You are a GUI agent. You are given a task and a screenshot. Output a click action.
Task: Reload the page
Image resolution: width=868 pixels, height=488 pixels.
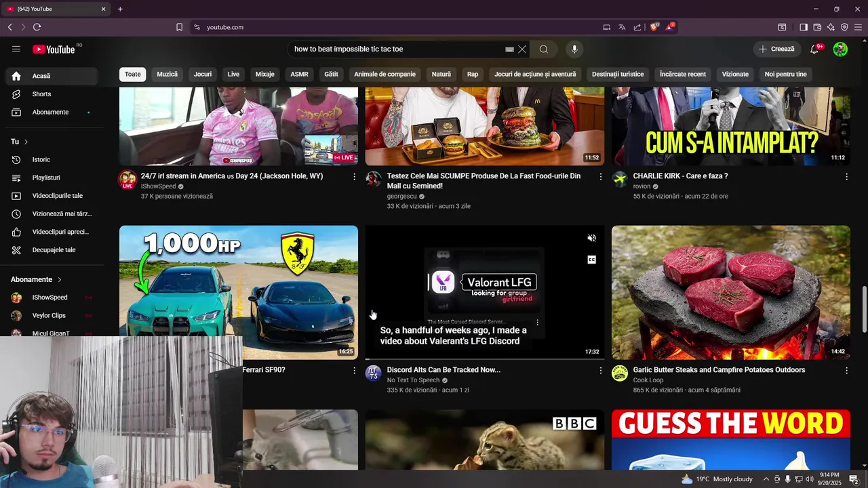point(37,27)
